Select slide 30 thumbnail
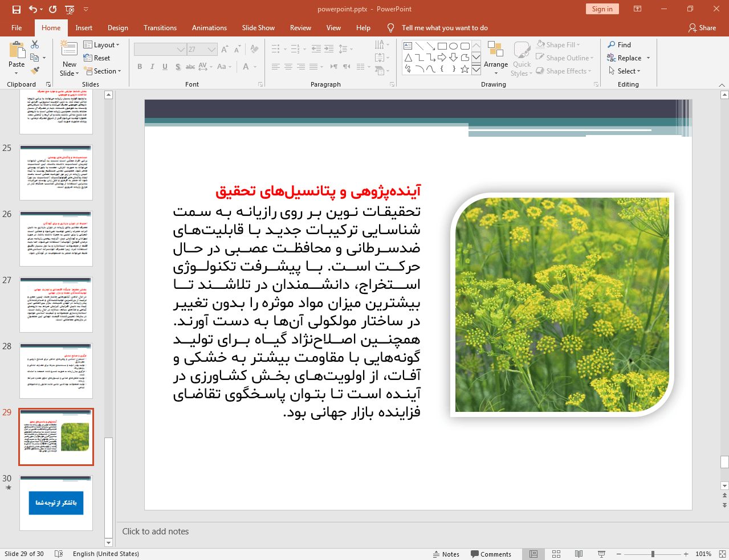729x560 pixels. pos(56,503)
